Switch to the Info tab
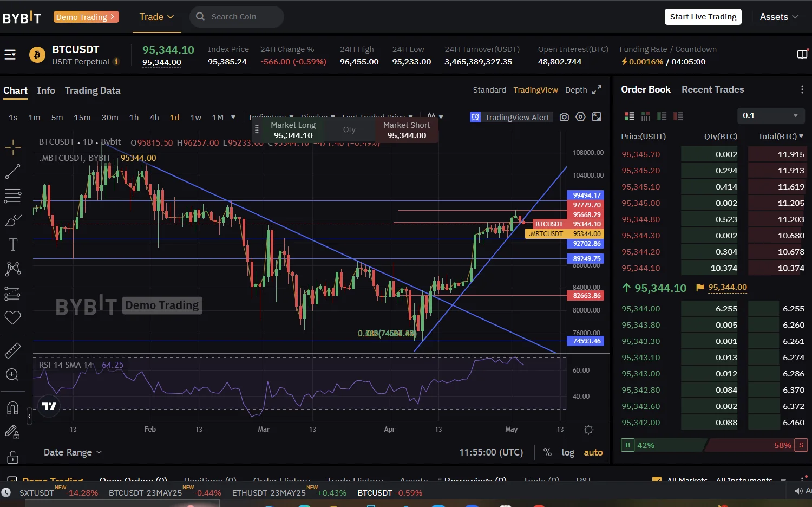This screenshot has width=812, height=507. tap(46, 90)
